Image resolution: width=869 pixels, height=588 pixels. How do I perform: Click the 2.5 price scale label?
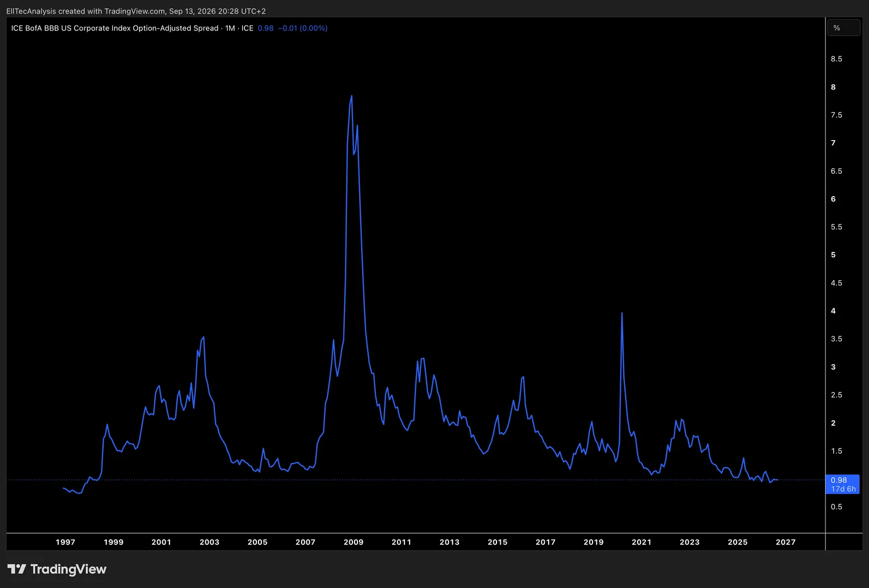tap(836, 395)
